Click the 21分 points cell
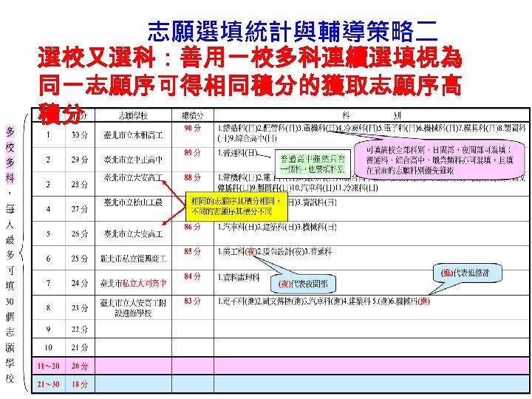 pyautogui.click(x=80, y=347)
